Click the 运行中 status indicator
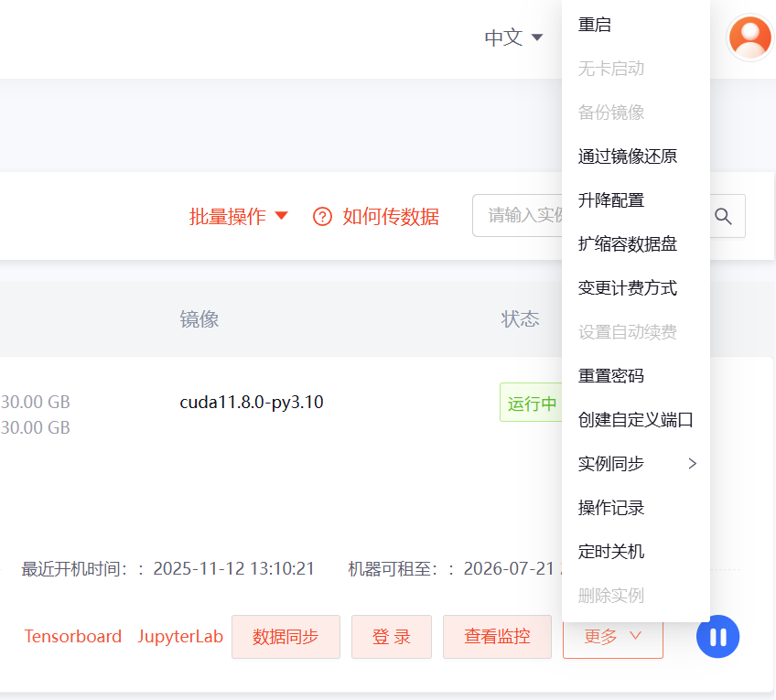Image resolution: width=776 pixels, height=700 pixels. tap(532, 402)
